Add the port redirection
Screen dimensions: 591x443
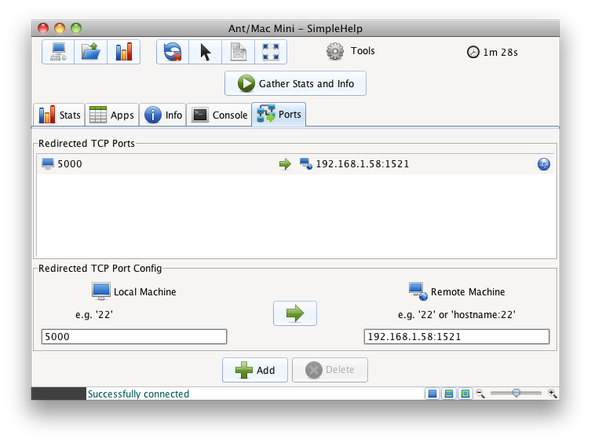tap(255, 370)
